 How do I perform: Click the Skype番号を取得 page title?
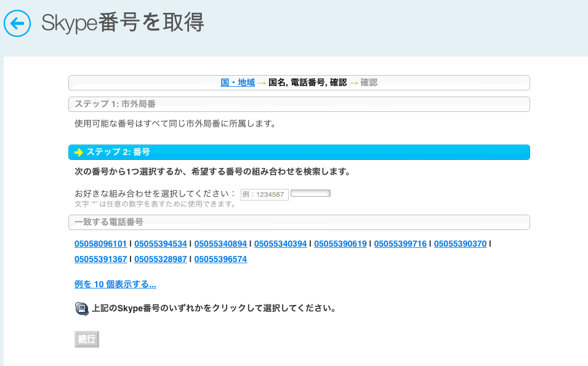click(x=123, y=23)
